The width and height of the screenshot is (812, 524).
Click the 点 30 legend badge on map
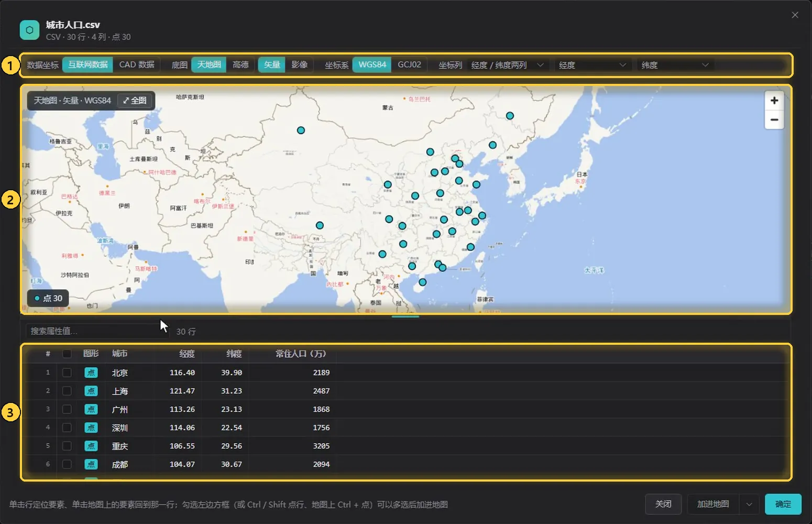[x=48, y=298]
